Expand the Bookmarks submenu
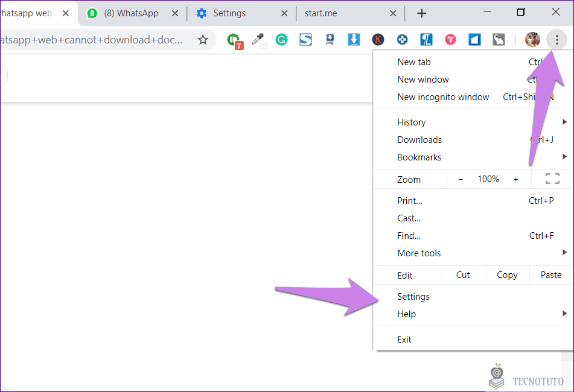The height and width of the screenshot is (392, 574). 474,157
